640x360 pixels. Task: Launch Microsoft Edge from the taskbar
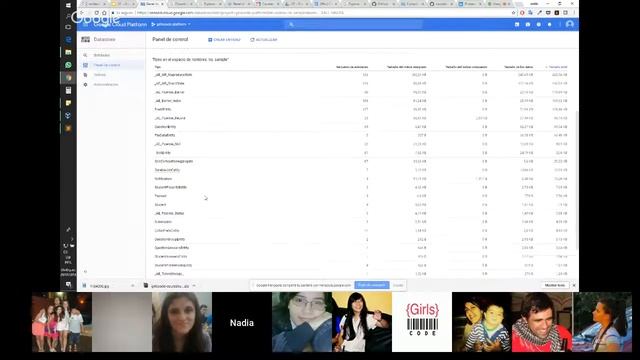pyautogui.click(x=68, y=39)
